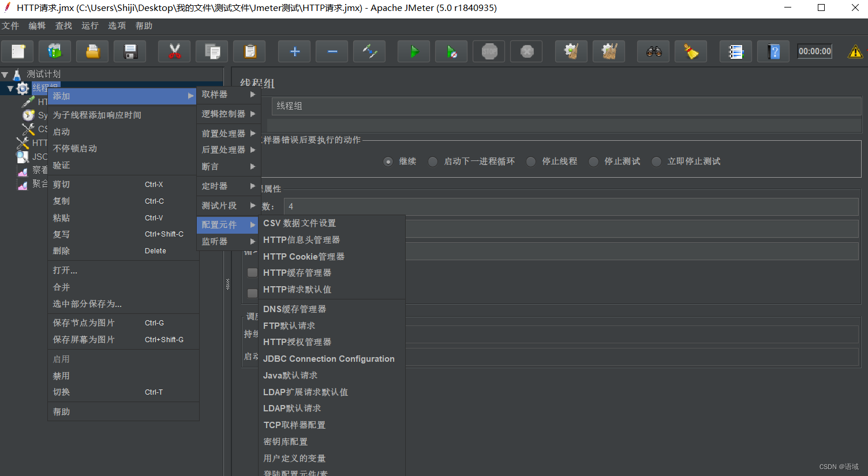Click the Reset search brush icon
868x476 pixels.
[691, 51]
